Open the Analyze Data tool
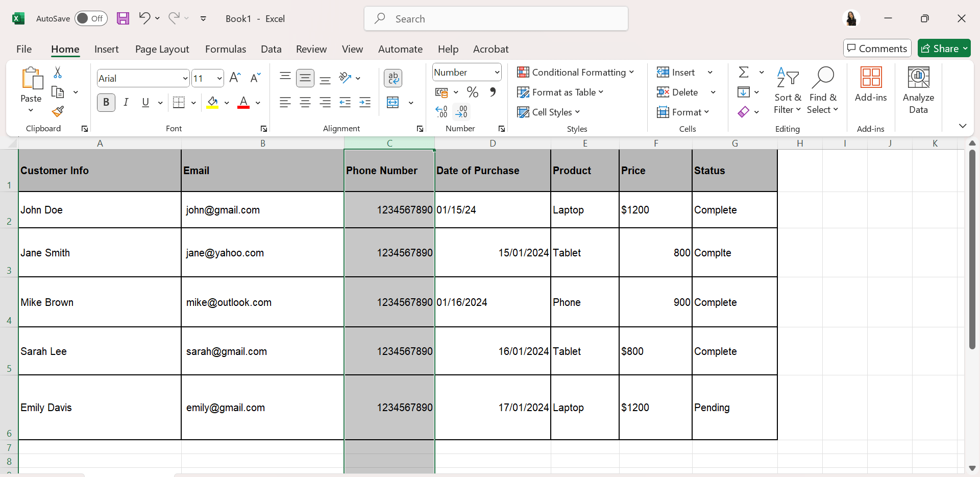This screenshot has width=980, height=477. point(918,90)
